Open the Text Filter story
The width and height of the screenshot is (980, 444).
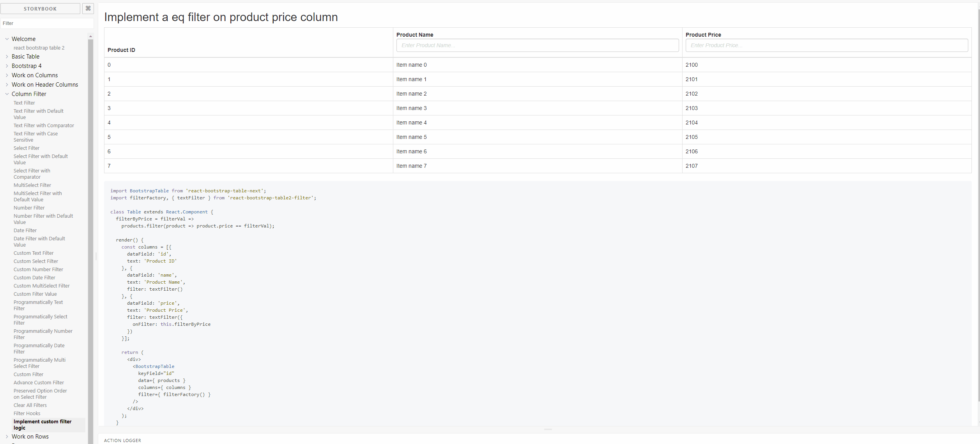[x=24, y=103]
